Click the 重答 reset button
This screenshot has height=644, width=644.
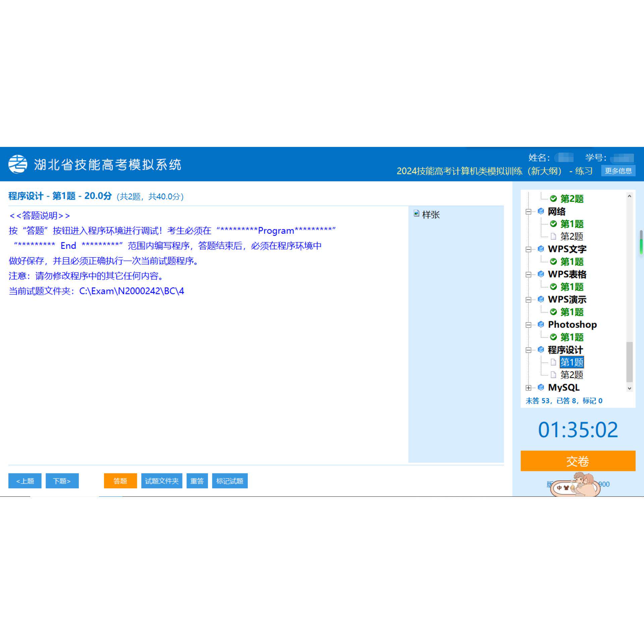pos(197,481)
